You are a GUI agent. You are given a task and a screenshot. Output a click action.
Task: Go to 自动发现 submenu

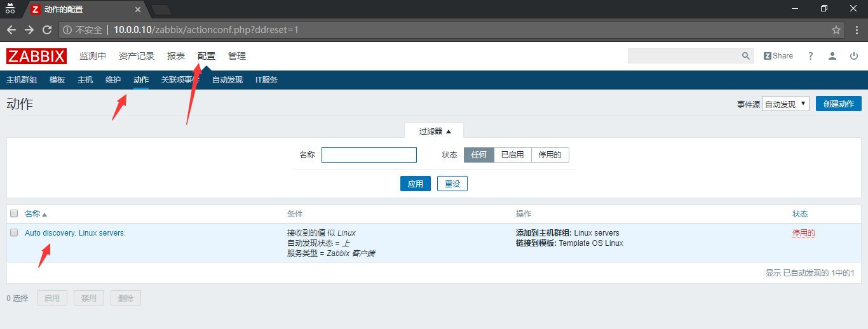pos(227,80)
